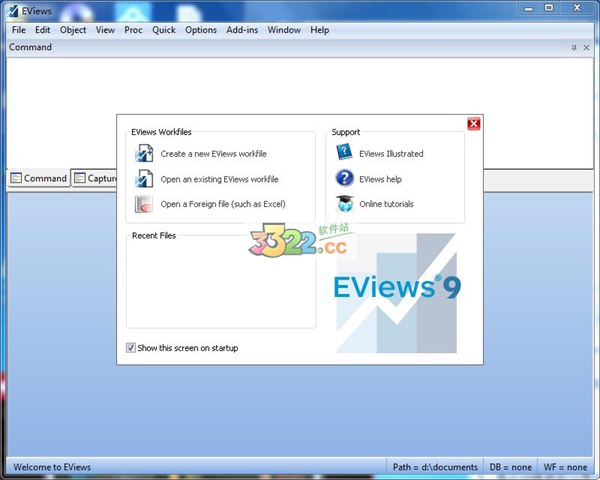Click the DB = none status entry

pos(510,467)
